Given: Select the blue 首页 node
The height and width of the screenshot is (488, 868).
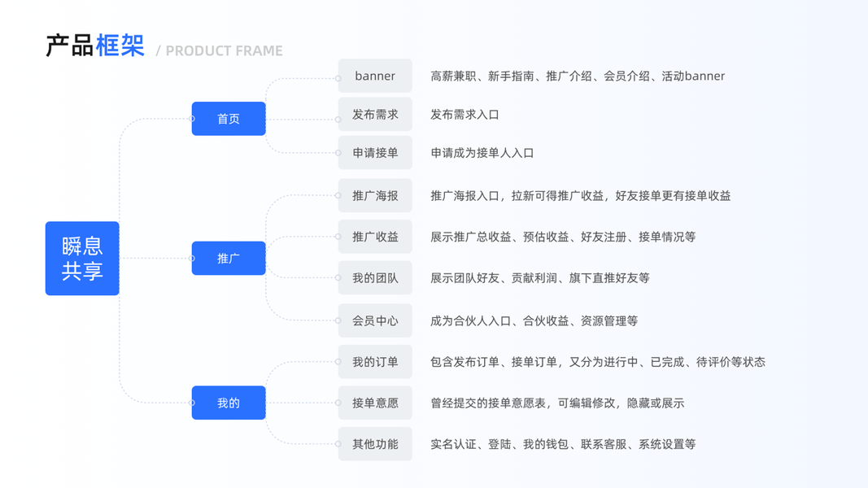Looking at the screenshot, I should 229,119.
